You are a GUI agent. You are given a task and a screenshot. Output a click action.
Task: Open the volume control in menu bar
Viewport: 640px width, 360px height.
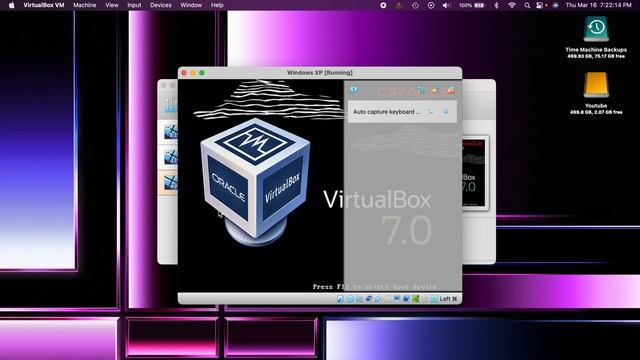(446, 5)
